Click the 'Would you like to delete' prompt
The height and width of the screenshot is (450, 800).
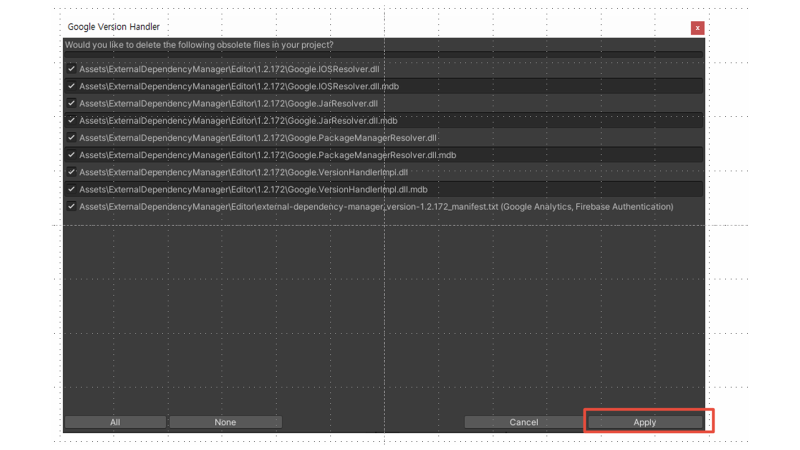tap(199, 45)
